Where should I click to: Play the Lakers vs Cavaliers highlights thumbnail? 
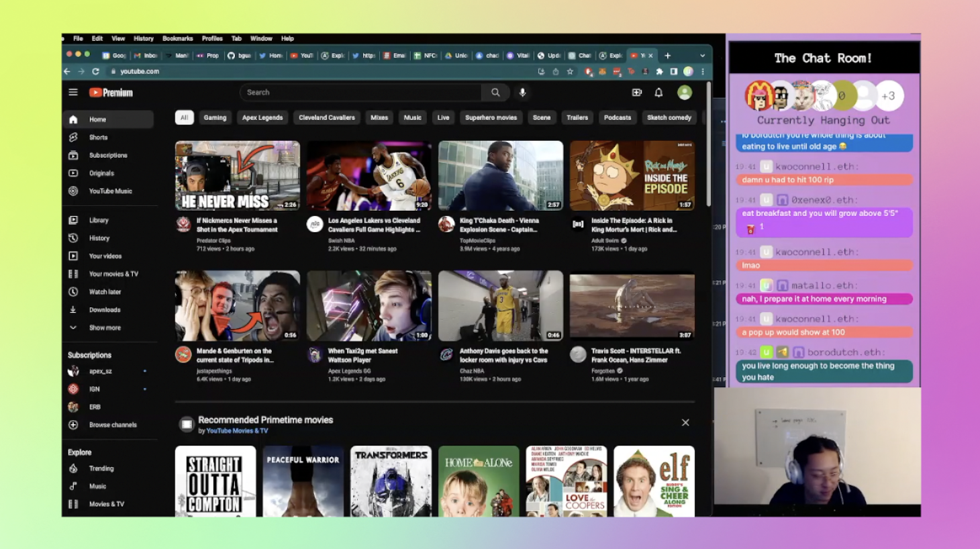point(369,176)
